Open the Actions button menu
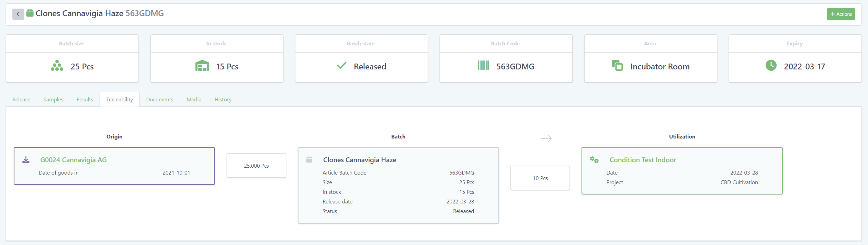 tap(841, 14)
